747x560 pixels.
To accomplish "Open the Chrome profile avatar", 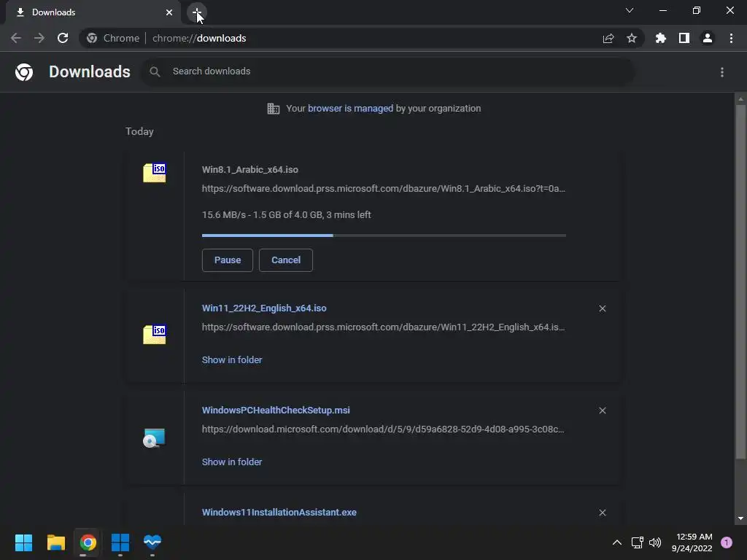I will click(x=708, y=38).
